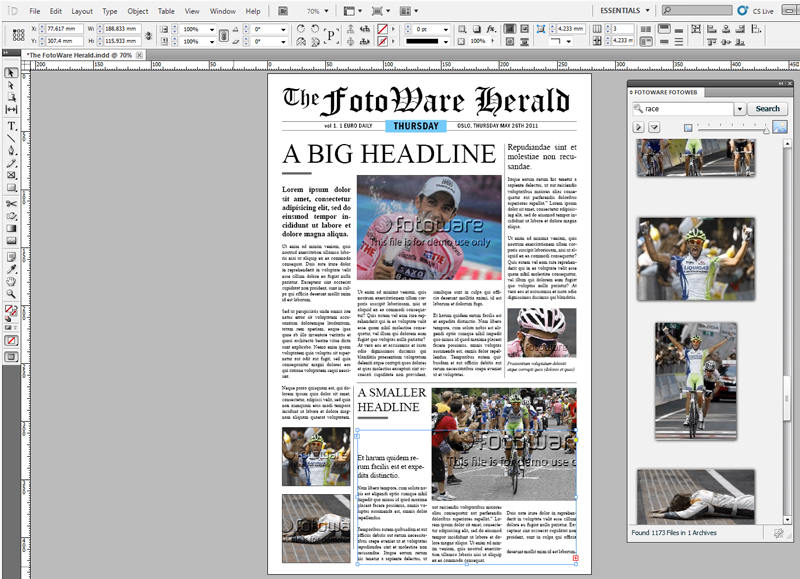The height and width of the screenshot is (579, 800).
Task: Select the Direct Selection tool (white arrow)
Action: click(11, 85)
